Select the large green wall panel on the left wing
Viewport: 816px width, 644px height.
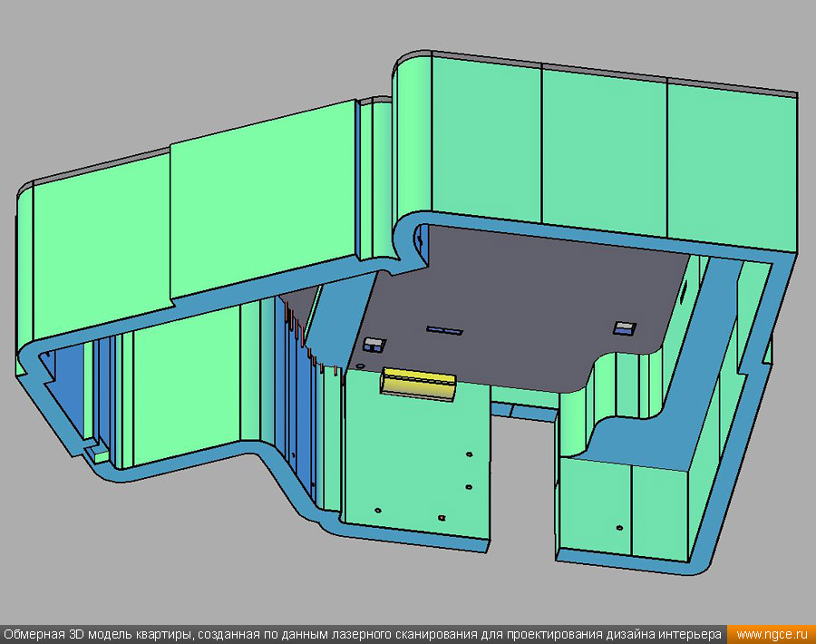point(263,200)
